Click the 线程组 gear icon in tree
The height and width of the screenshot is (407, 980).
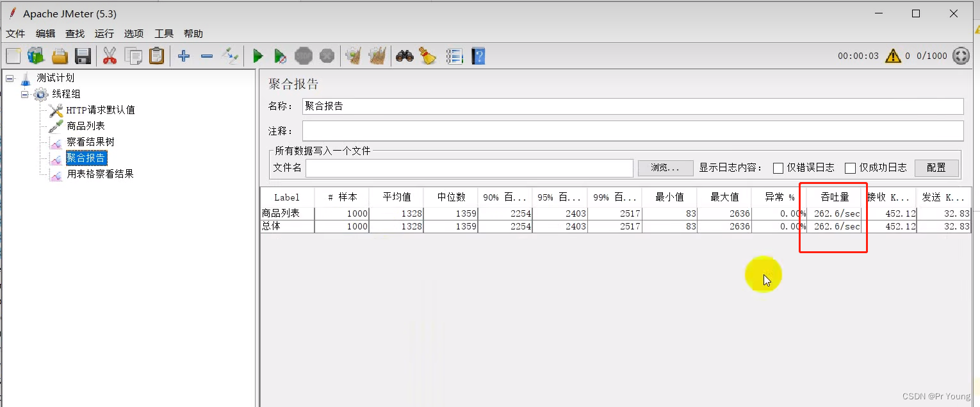coord(41,94)
